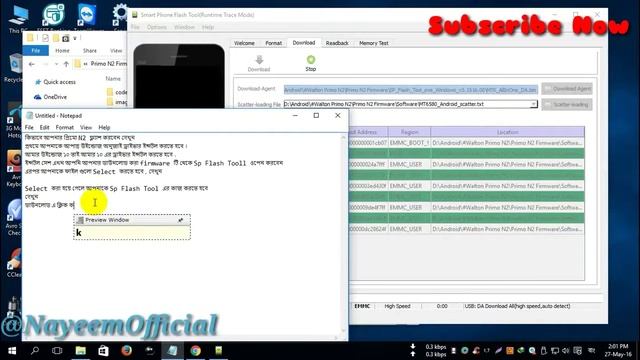
Task: Open the Flash Tool Help menu
Action: 208,27
